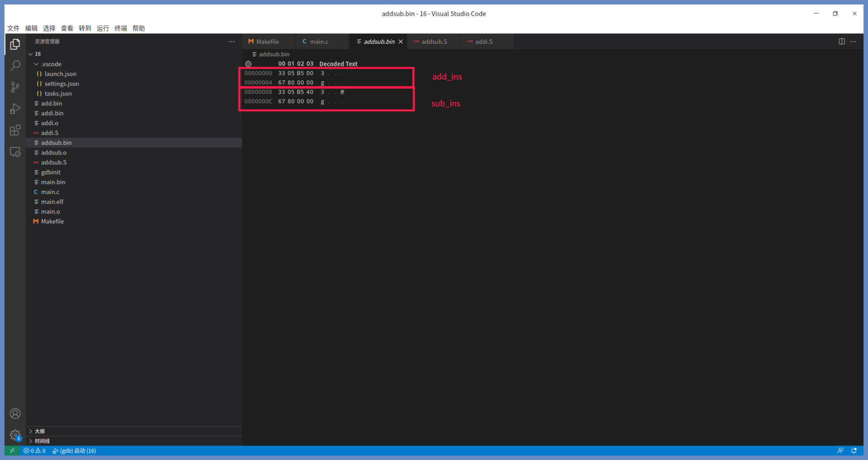The height and width of the screenshot is (460, 868).
Task: Close the addsub.bin editor tab
Action: click(x=401, y=42)
